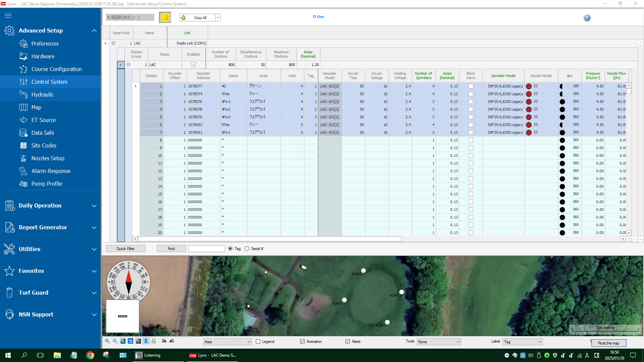
Task: Collapse the Advanced Setup section
Action: coord(94,31)
